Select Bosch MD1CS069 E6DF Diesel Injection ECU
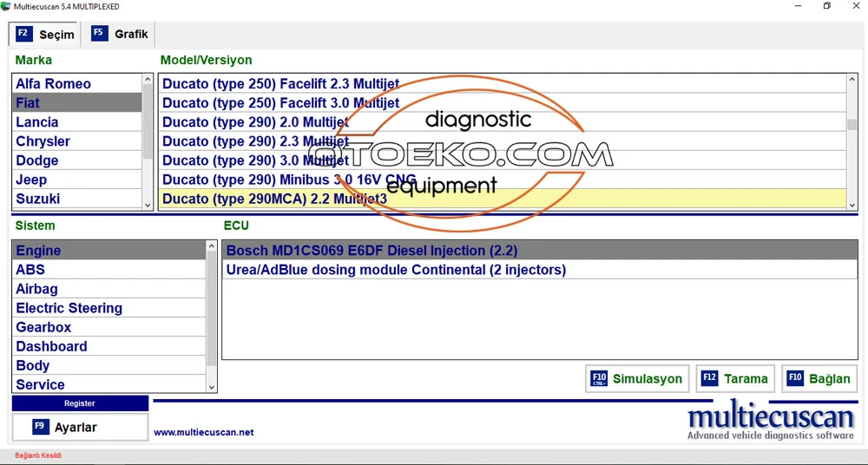This screenshot has height=465, width=868. tap(540, 251)
